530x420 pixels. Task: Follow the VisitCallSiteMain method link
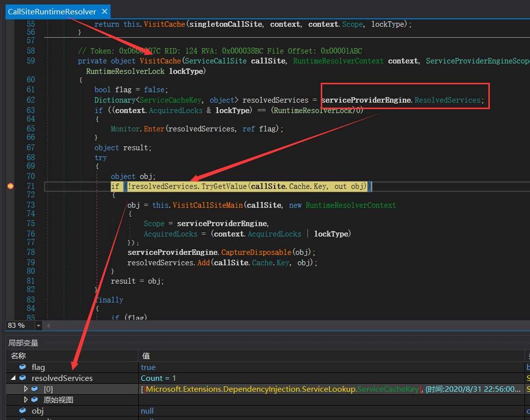pos(207,205)
